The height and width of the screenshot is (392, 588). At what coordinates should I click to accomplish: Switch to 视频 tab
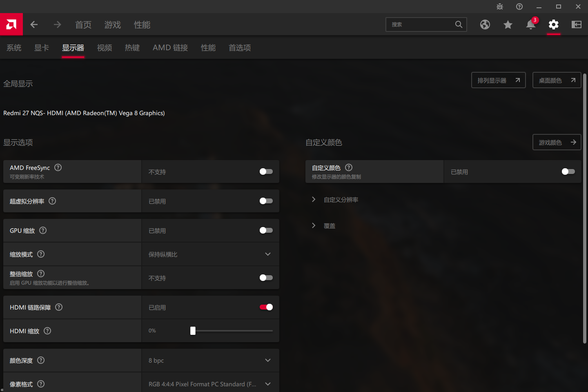(105, 48)
